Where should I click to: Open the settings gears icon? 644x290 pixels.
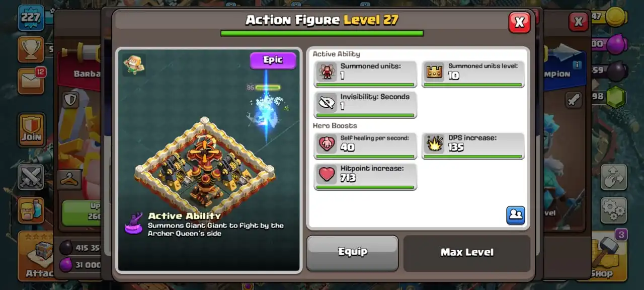(x=613, y=210)
